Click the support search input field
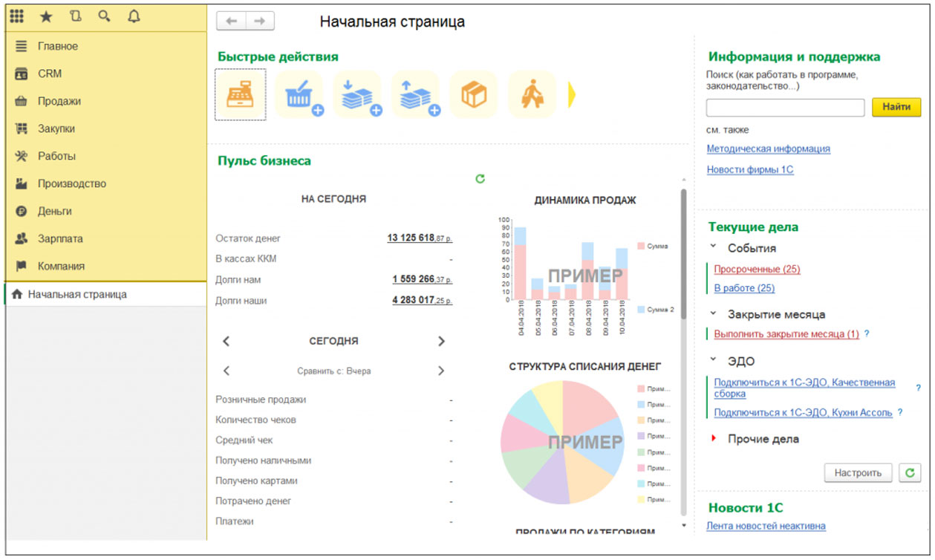935x560 pixels. [785, 108]
